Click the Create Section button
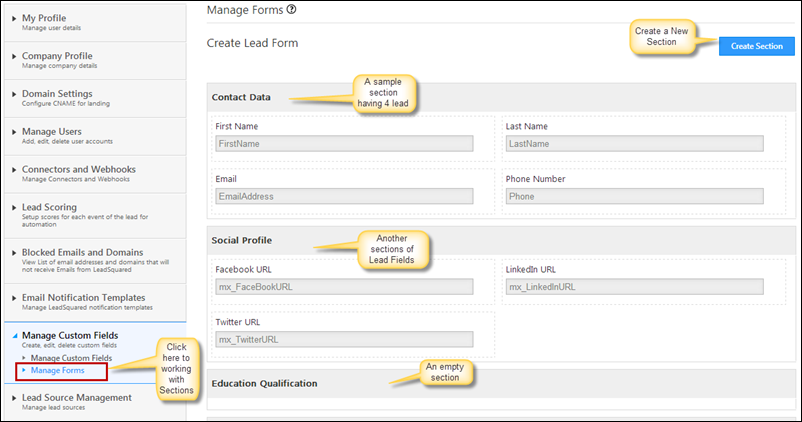Screen dimensions: 802x422 click(755, 46)
